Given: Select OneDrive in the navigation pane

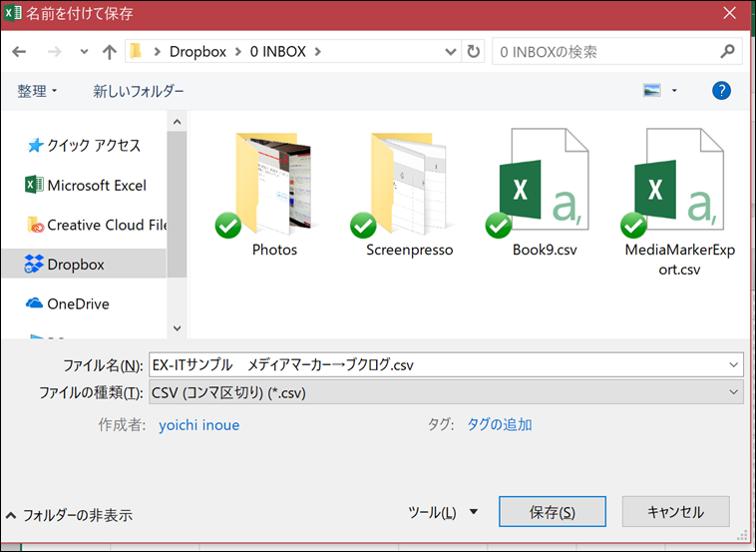Looking at the screenshot, I should click(68, 303).
